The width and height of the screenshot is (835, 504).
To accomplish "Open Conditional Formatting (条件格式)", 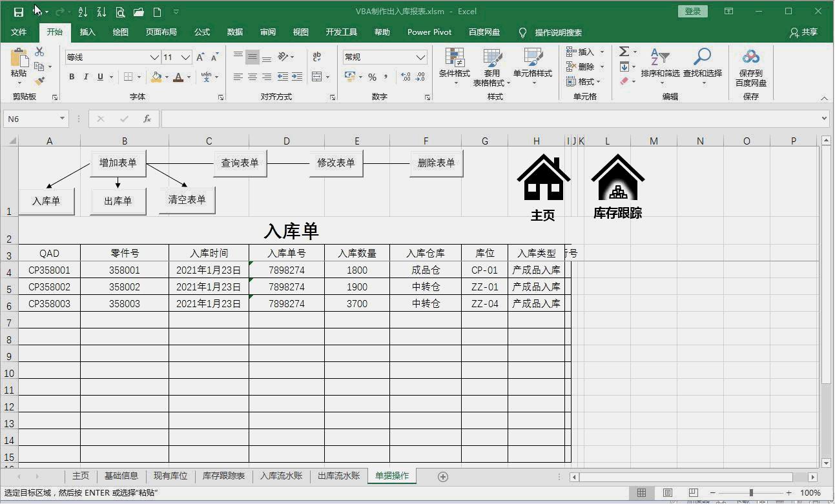I will (x=454, y=65).
